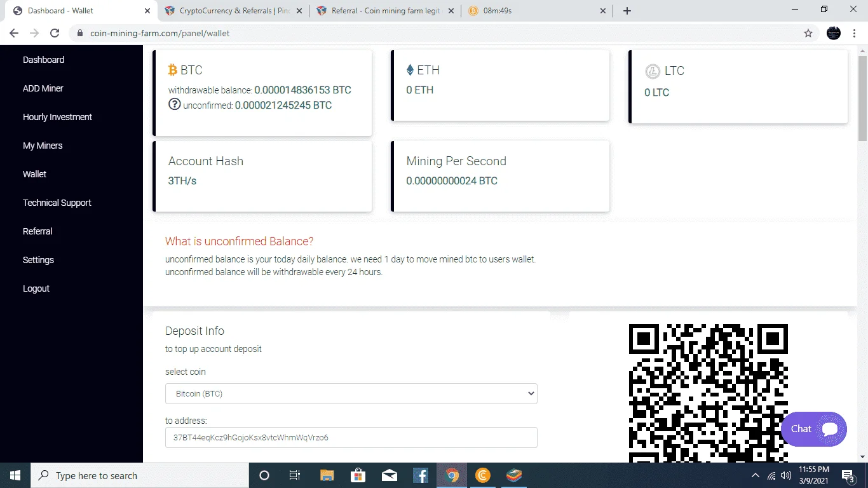Open the stacked-layers app on the taskbar
The width and height of the screenshot is (868, 488).
tap(514, 475)
